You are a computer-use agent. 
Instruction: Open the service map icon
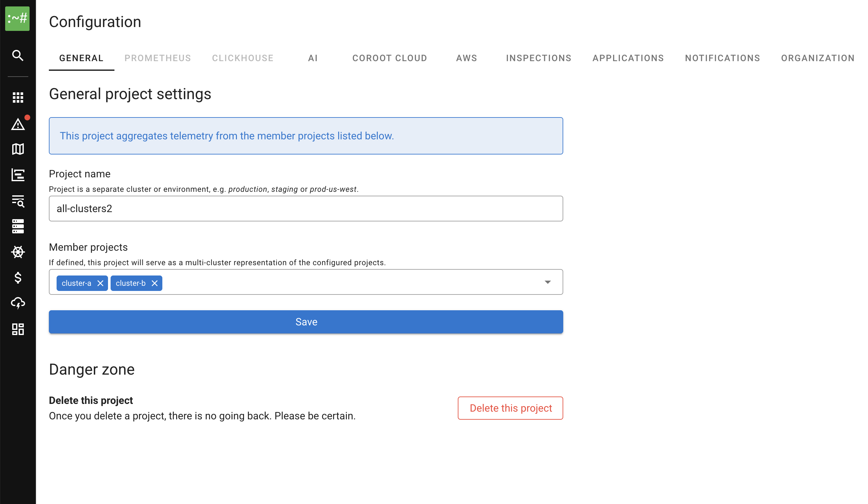(x=18, y=149)
